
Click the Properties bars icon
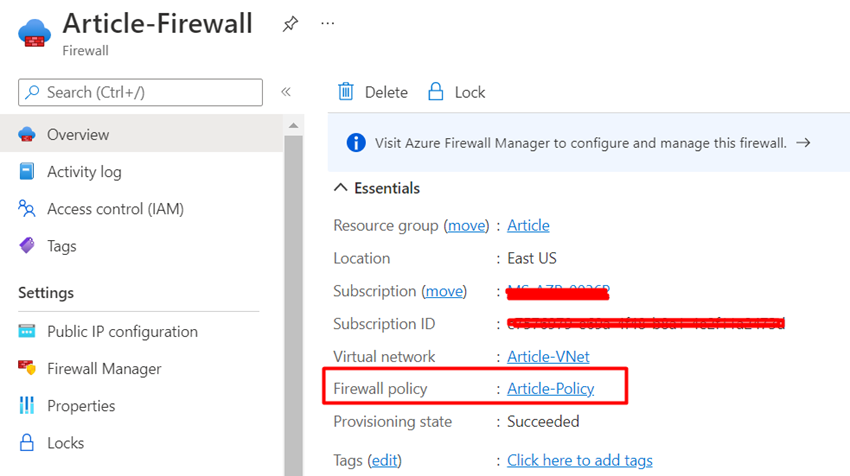click(27, 406)
